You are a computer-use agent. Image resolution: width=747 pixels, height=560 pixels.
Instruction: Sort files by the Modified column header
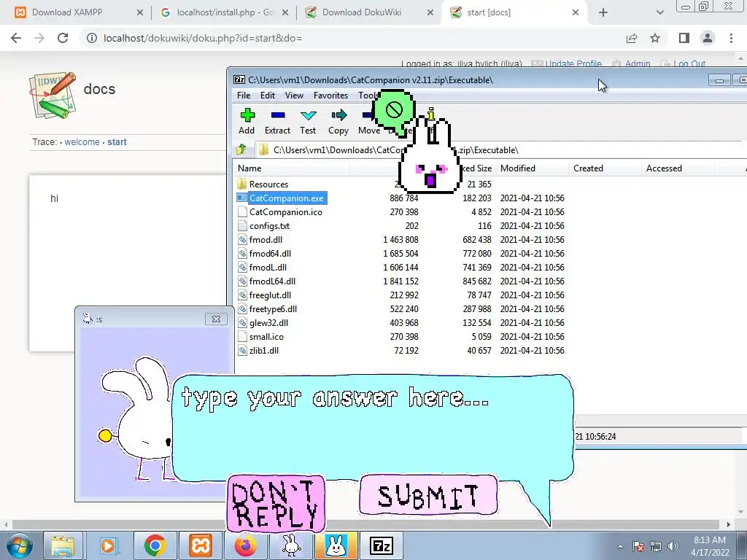532,168
